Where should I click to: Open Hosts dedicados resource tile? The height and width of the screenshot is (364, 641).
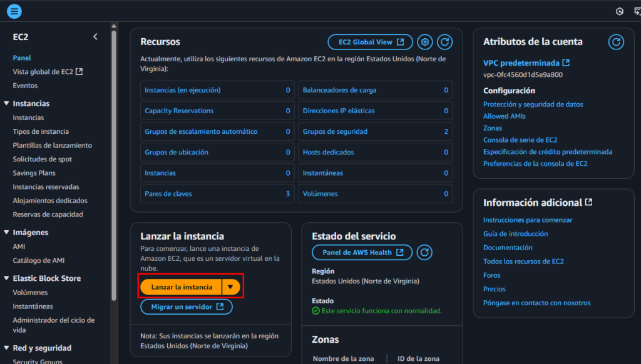pyautogui.click(x=376, y=153)
